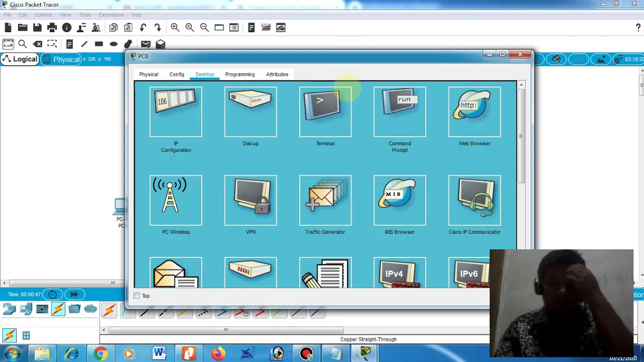This screenshot has height=362, width=644.
Task: Switch to Physical workspace view
Action: pos(61,59)
